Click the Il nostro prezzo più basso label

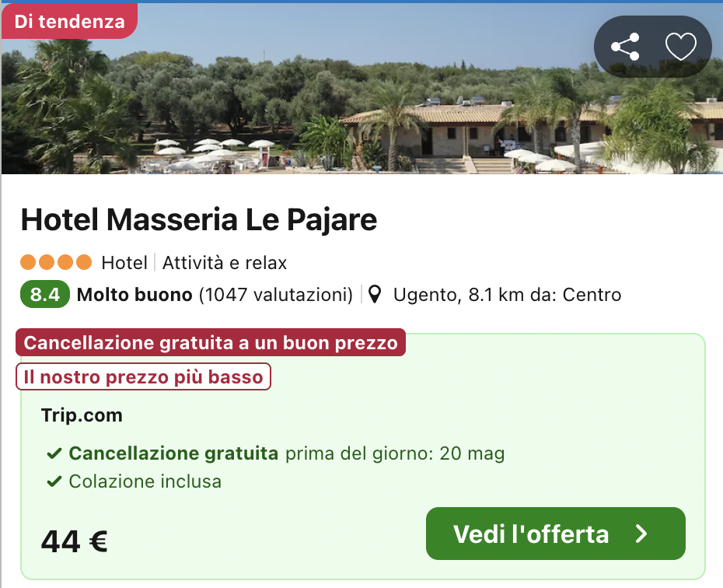pos(144,378)
